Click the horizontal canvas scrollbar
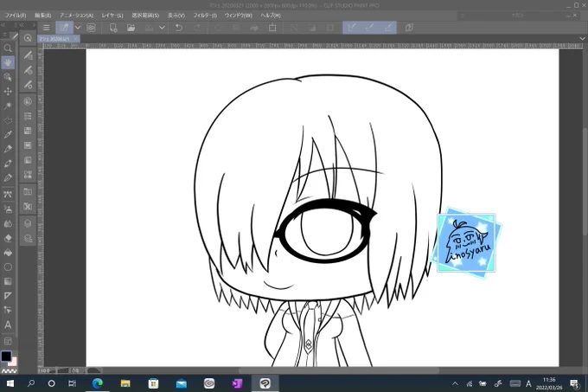The image size is (588, 392). coord(339,370)
